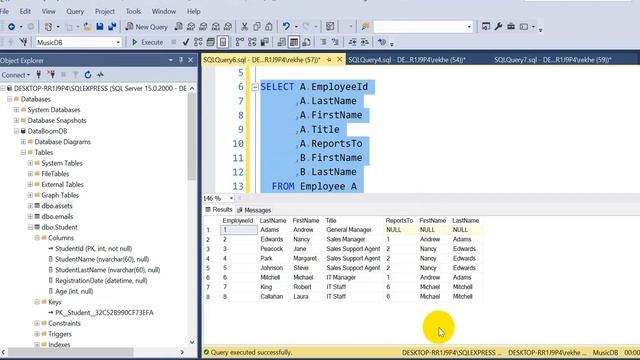The width and height of the screenshot is (640, 360).
Task: Toggle Include Live Query Statistics icon
Action: click(252, 42)
